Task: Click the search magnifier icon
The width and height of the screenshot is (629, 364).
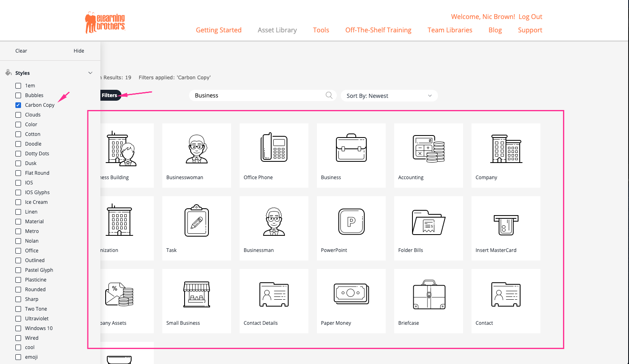Action: point(329,95)
